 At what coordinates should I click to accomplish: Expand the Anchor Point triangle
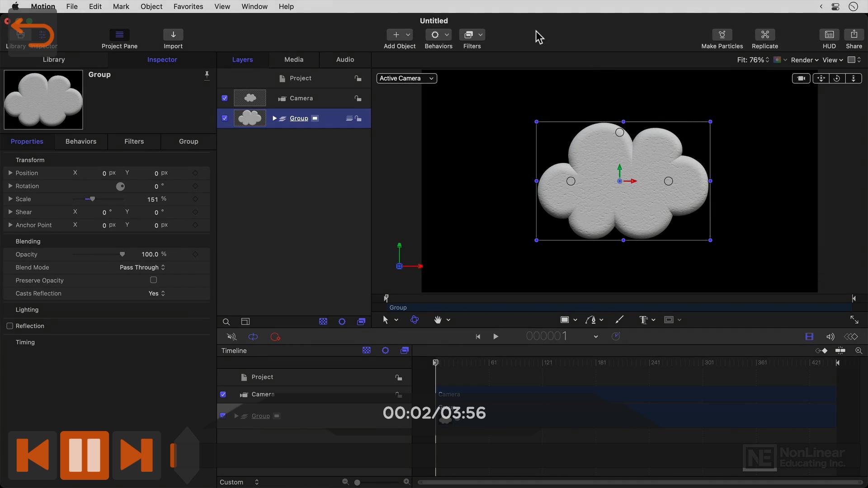pyautogui.click(x=10, y=225)
